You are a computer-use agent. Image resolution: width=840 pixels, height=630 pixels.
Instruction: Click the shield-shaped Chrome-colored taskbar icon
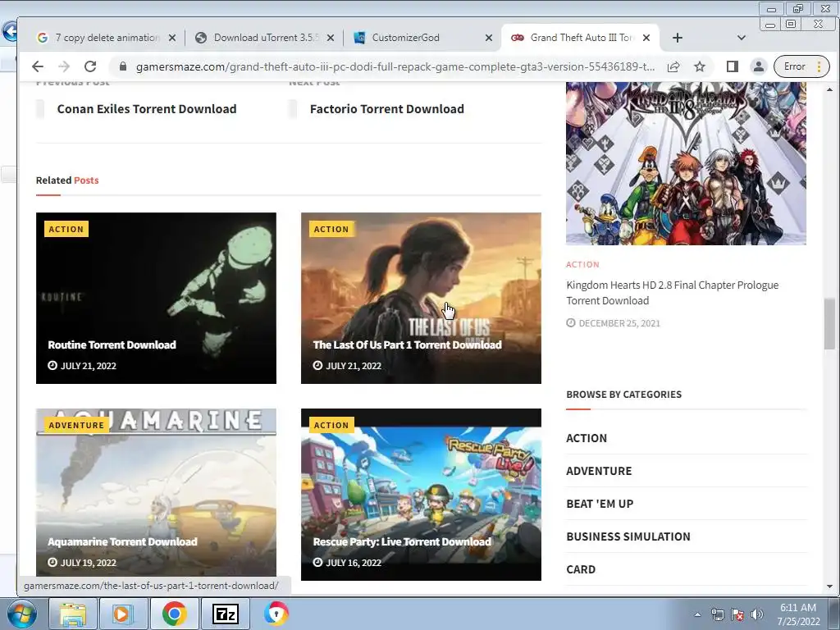pyautogui.click(x=276, y=614)
